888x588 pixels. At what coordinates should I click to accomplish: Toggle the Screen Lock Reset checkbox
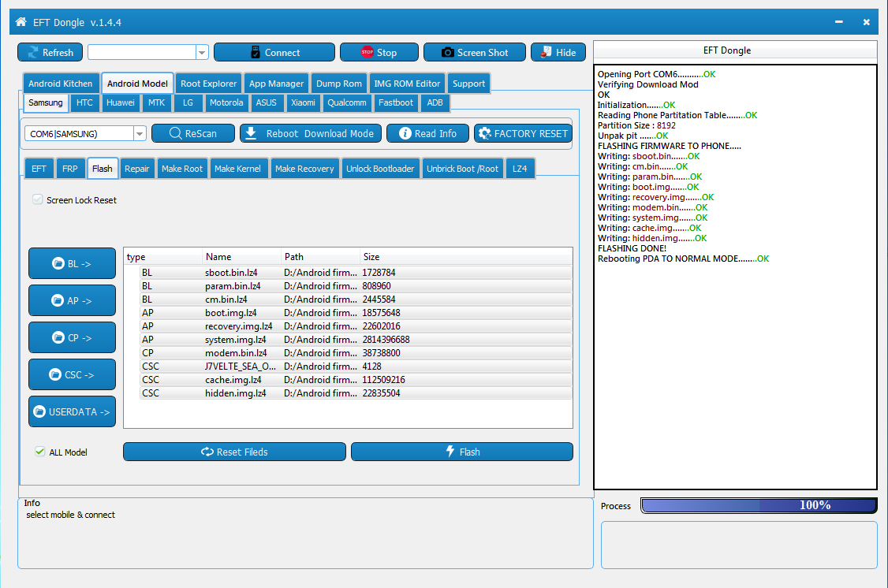pyautogui.click(x=38, y=199)
